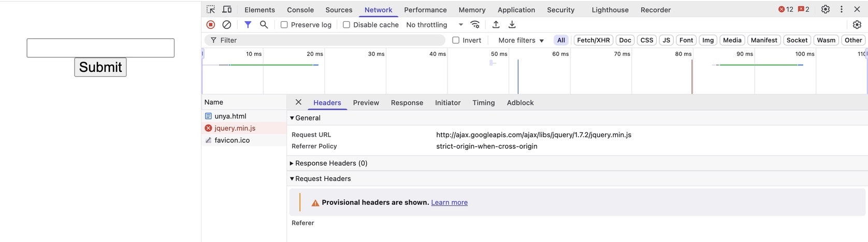
Task: Click the inspect element selector icon
Action: (211, 9)
